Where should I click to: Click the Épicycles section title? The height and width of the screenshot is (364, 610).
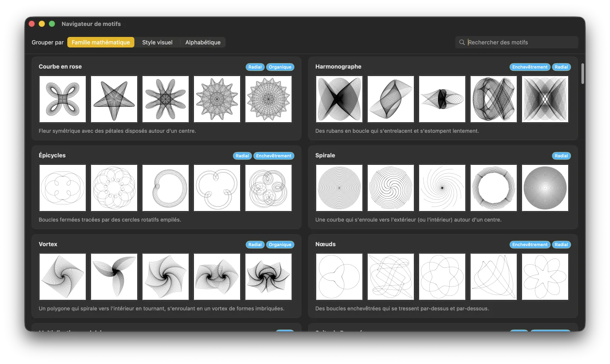click(52, 156)
